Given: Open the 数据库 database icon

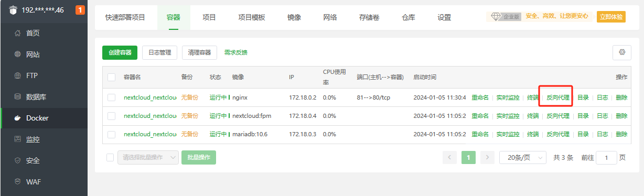Looking at the screenshot, I should click(x=17, y=97).
